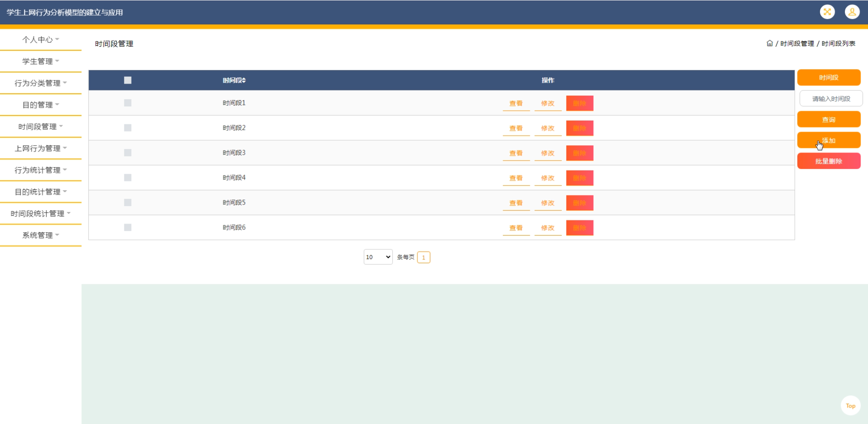Expand the 学生管理 sidebar menu
The height and width of the screenshot is (424, 868).
[x=41, y=61]
